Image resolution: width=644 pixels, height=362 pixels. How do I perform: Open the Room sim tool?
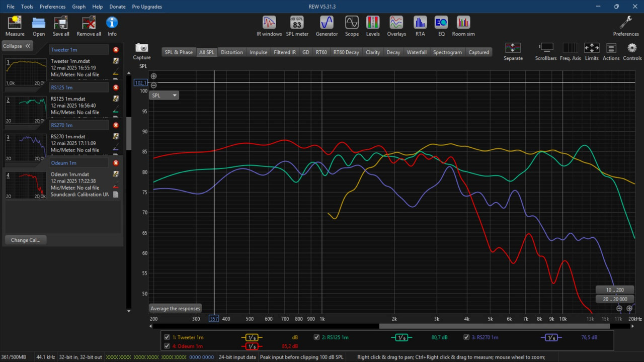click(463, 23)
